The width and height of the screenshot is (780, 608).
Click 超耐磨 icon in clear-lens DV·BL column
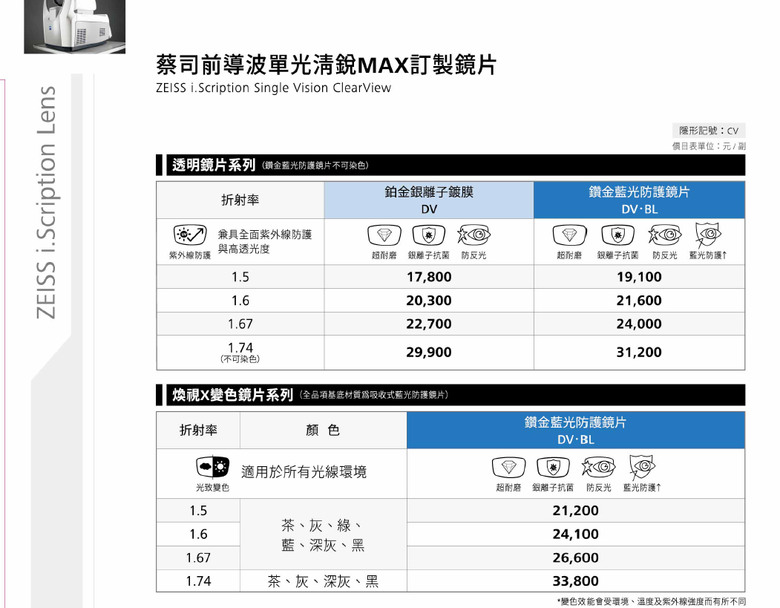(x=570, y=235)
